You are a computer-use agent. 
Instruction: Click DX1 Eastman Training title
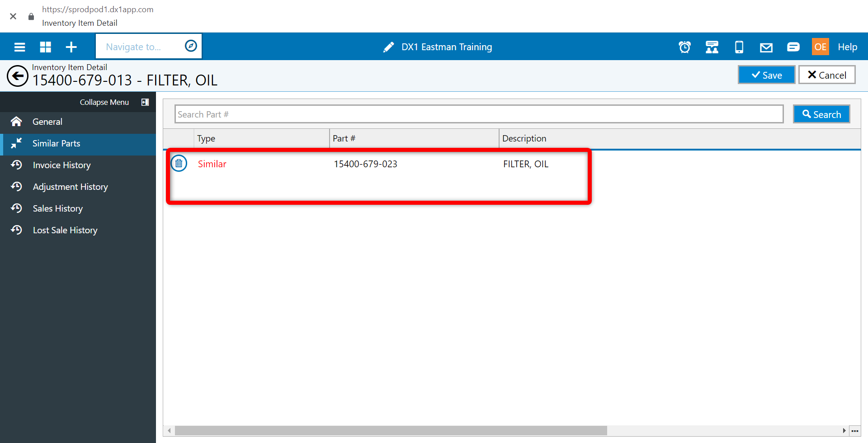click(x=447, y=47)
